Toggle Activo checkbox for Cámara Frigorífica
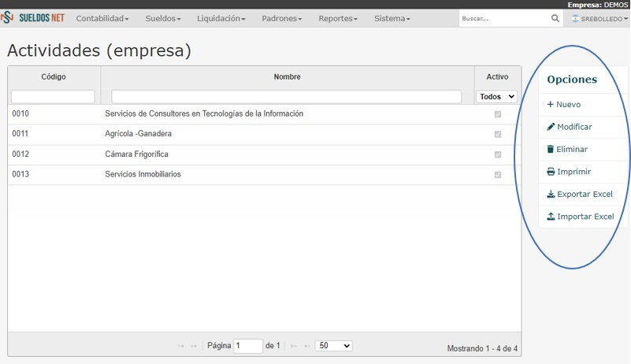The image size is (631, 364). 498,154
